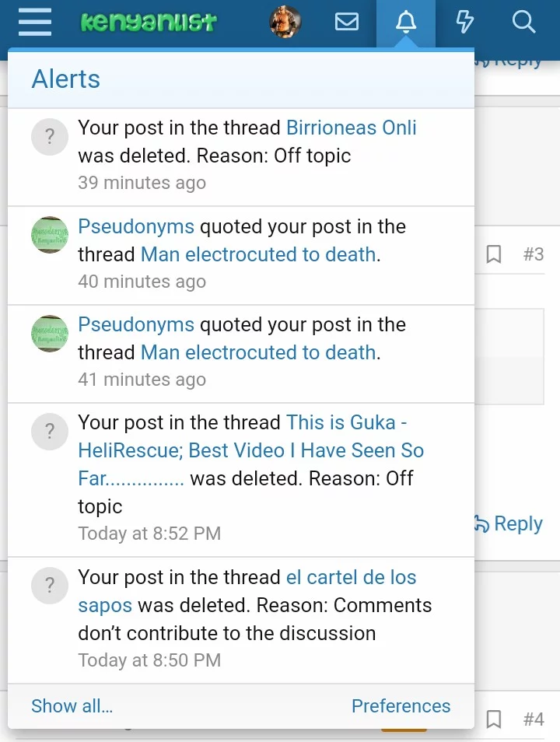
Task: Open alert Preferences
Action: click(401, 706)
